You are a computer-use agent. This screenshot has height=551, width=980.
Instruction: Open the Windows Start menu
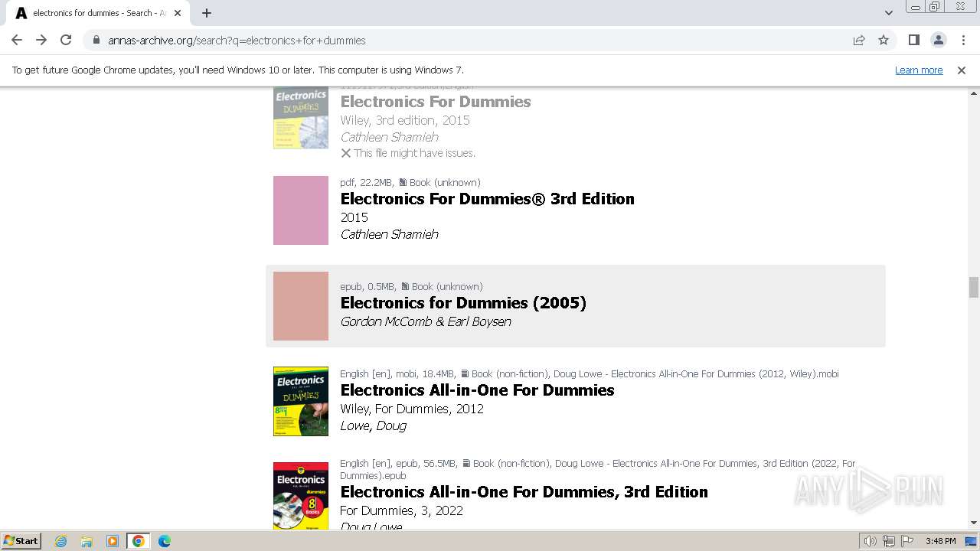(x=21, y=540)
